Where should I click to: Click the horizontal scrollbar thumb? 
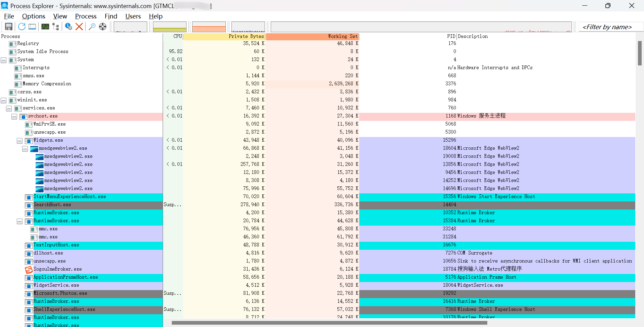[329, 323]
